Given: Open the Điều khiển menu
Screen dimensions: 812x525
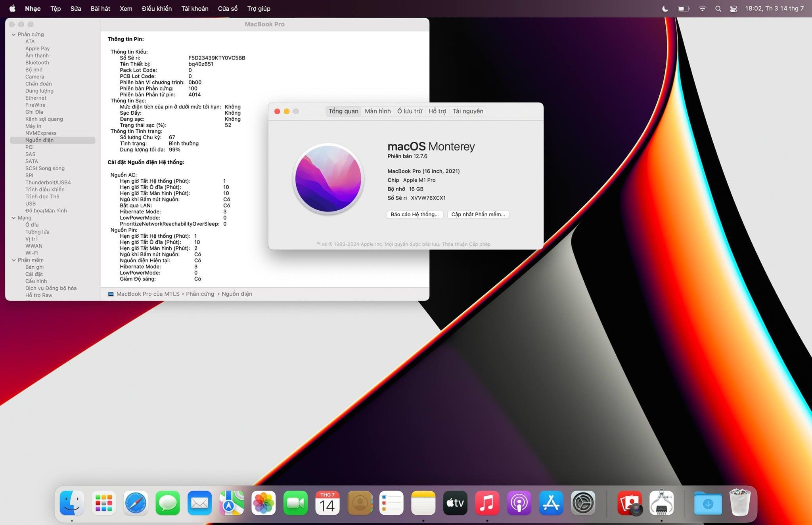Looking at the screenshot, I should (x=157, y=8).
